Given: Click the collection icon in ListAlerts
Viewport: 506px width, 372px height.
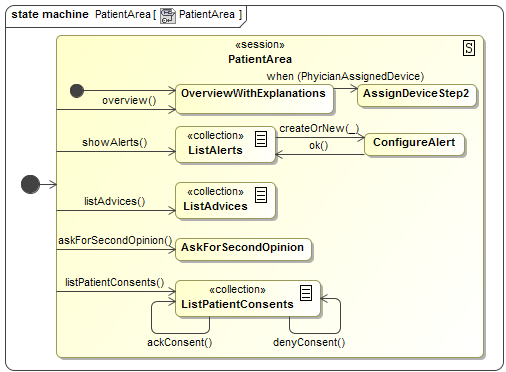Looking at the screenshot, I should pyautogui.click(x=261, y=139).
